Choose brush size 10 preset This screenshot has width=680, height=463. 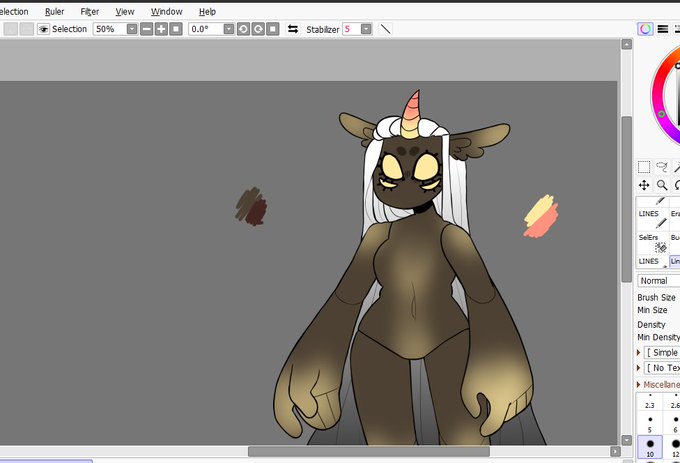[x=650, y=447]
